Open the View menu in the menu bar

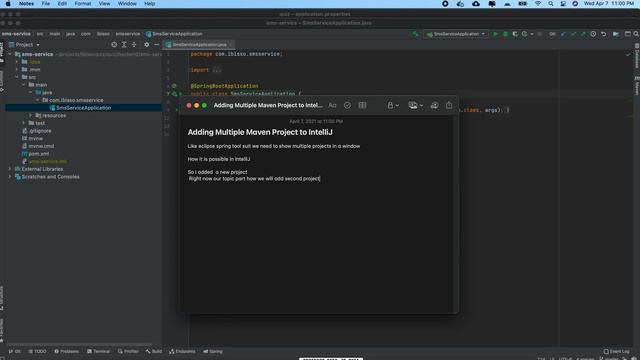point(104,4)
